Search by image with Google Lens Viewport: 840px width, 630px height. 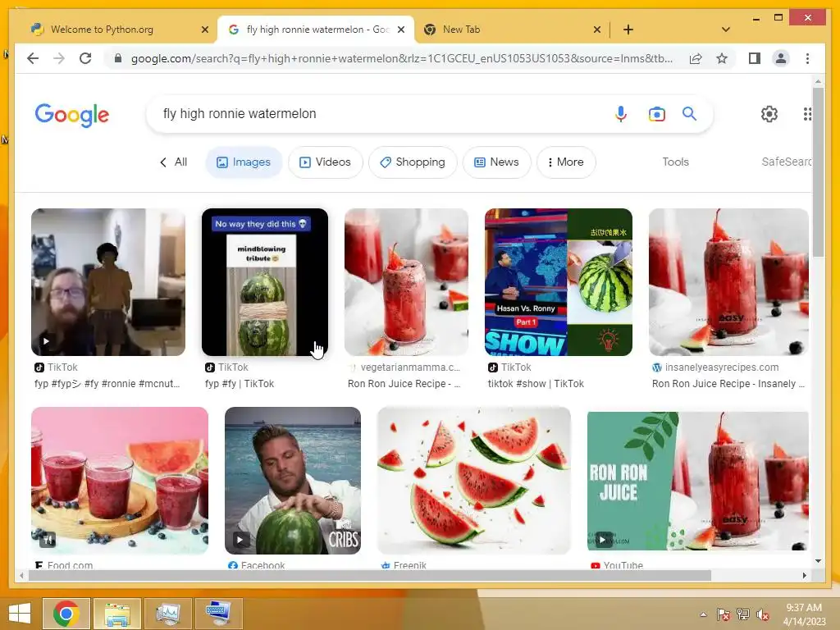click(x=656, y=113)
